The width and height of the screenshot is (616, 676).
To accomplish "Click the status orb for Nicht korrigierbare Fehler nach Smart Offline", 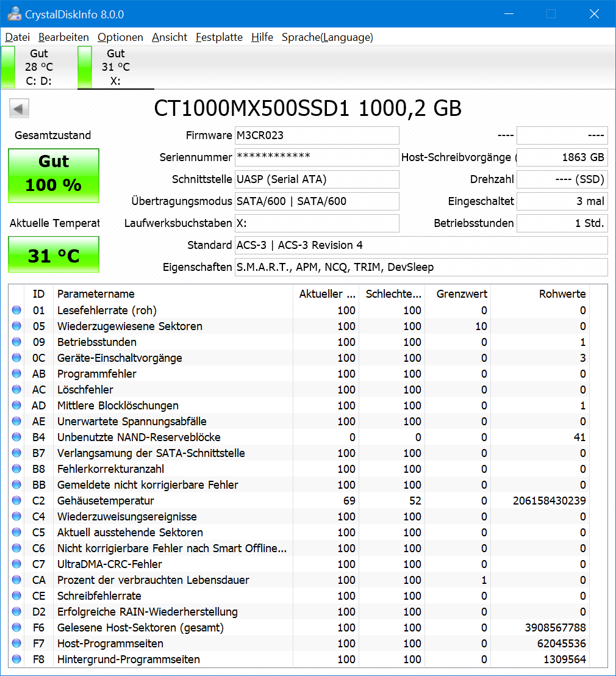I will (x=16, y=548).
